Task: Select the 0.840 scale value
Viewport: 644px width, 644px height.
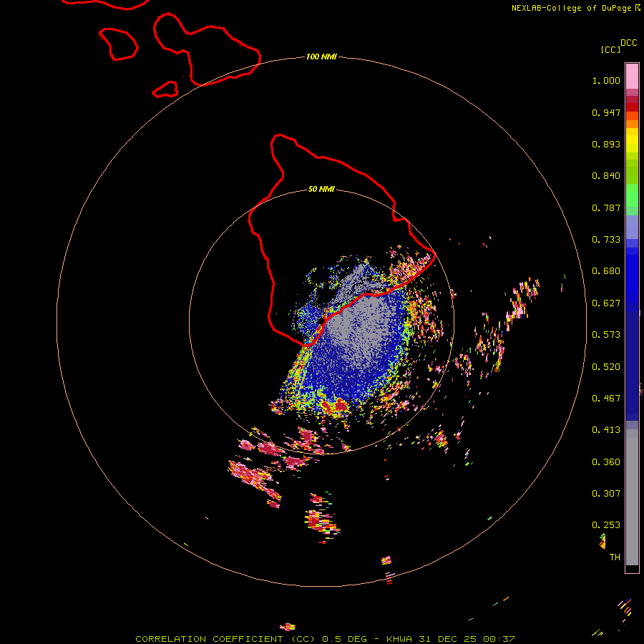Action: point(606,176)
